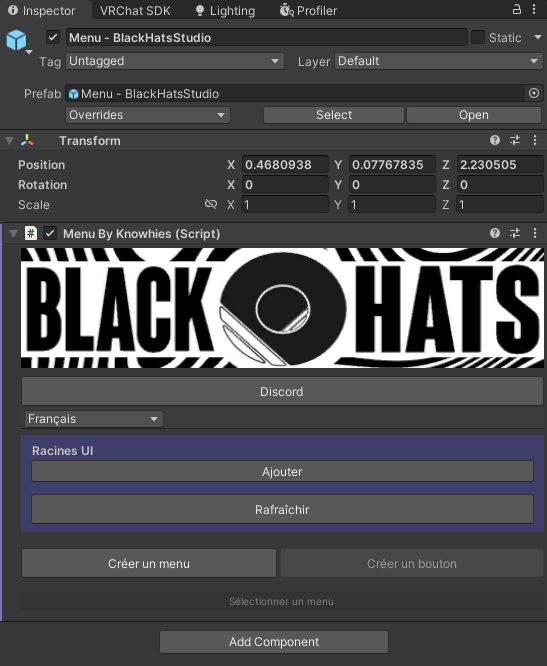Click the Position Y value field
Image resolution: width=547 pixels, height=666 pixels.
click(x=392, y=164)
